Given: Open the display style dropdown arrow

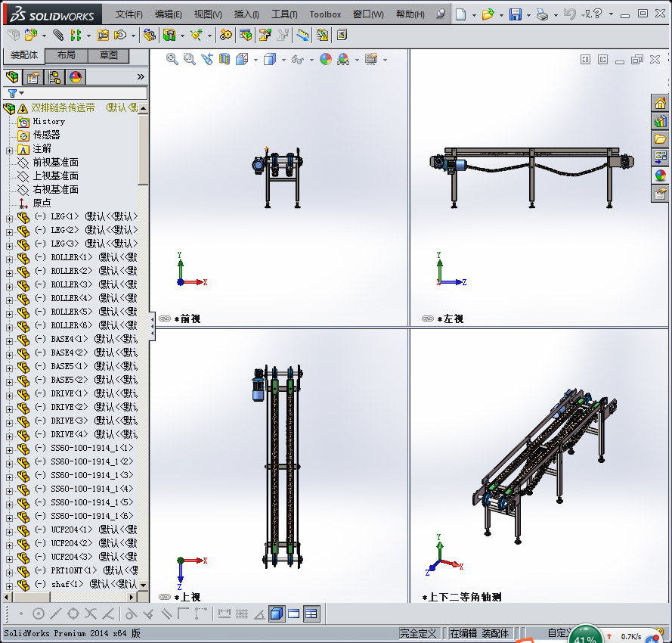Looking at the screenshot, I should [x=283, y=60].
